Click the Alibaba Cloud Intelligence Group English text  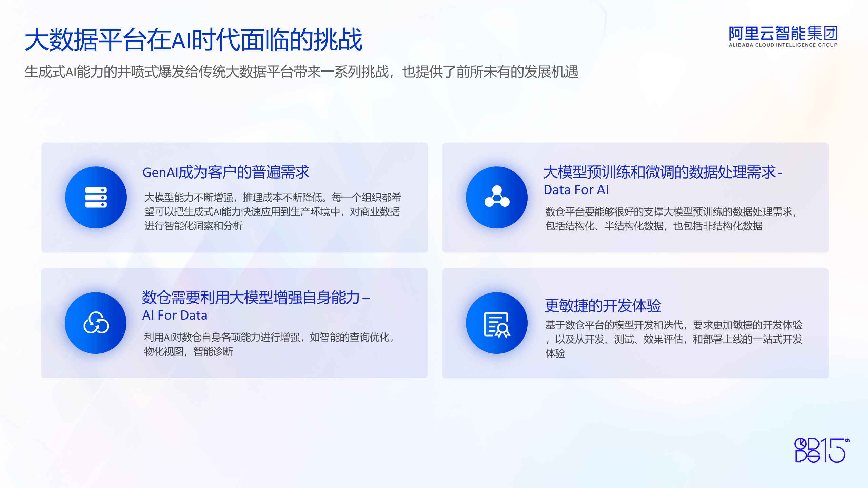tap(783, 45)
